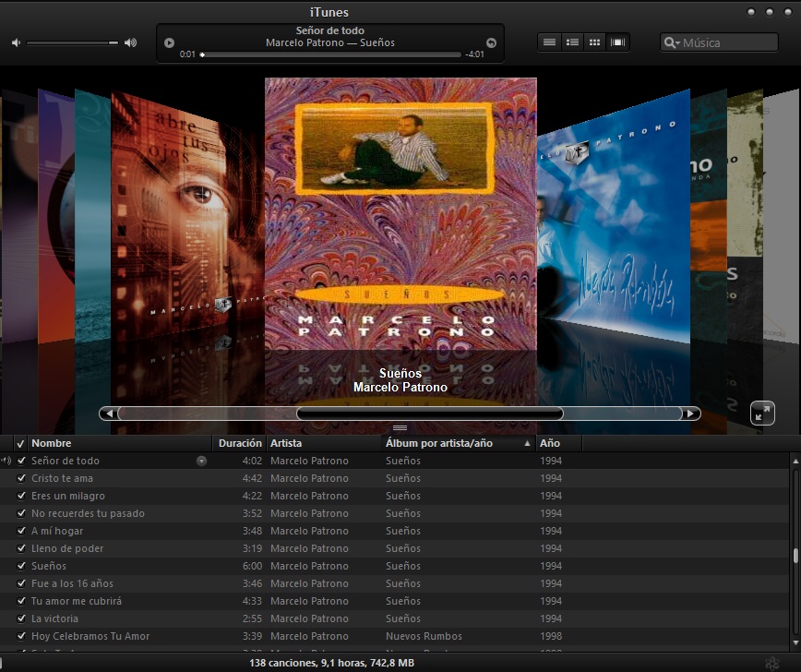Image resolution: width=801 pixels, height=672 pixels.
Task: Sort by Nombre column
Action: (x=121, y=443)
